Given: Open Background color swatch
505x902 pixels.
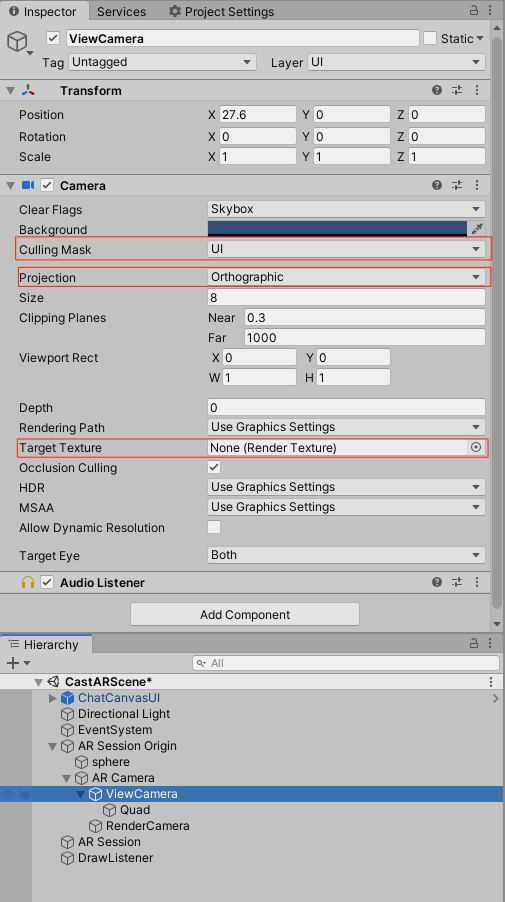Looking at the screenshot, I should point(337,228).
